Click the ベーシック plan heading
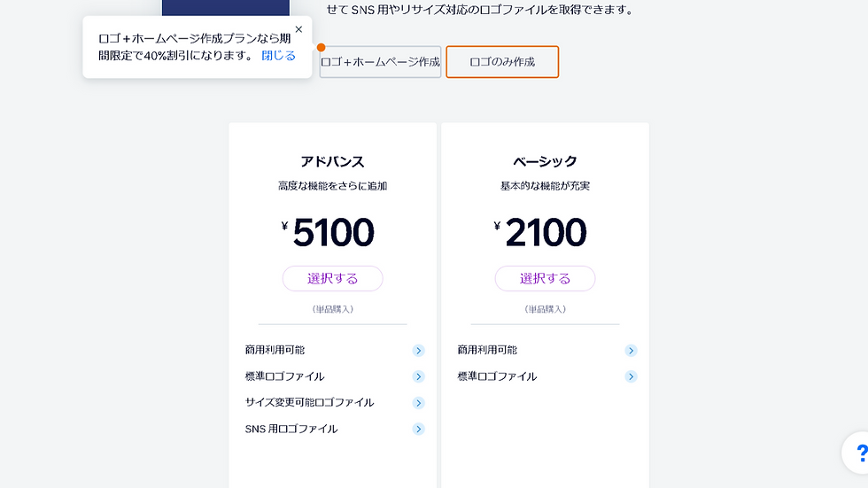 [546, 161]
